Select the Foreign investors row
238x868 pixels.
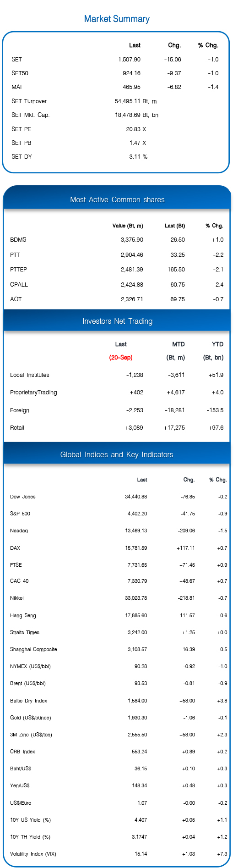pyautogui.click(x=117, y=410)
